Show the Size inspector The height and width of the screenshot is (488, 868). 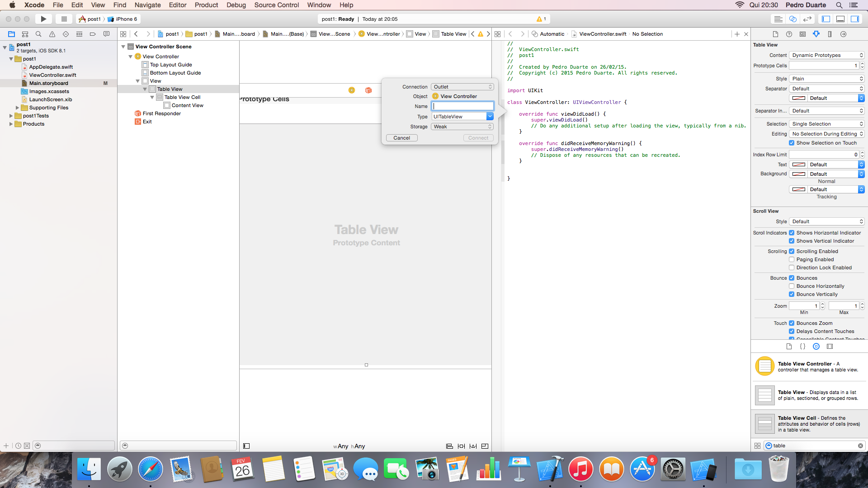(x=830, y=34)
